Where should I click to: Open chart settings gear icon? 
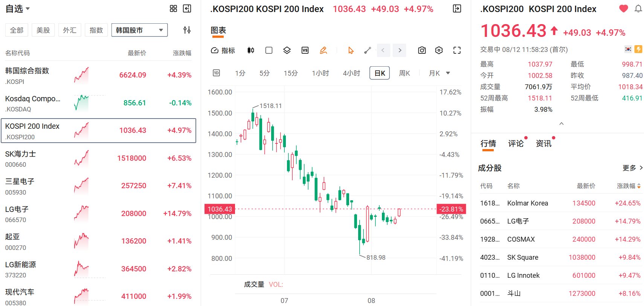click(439, 50)
